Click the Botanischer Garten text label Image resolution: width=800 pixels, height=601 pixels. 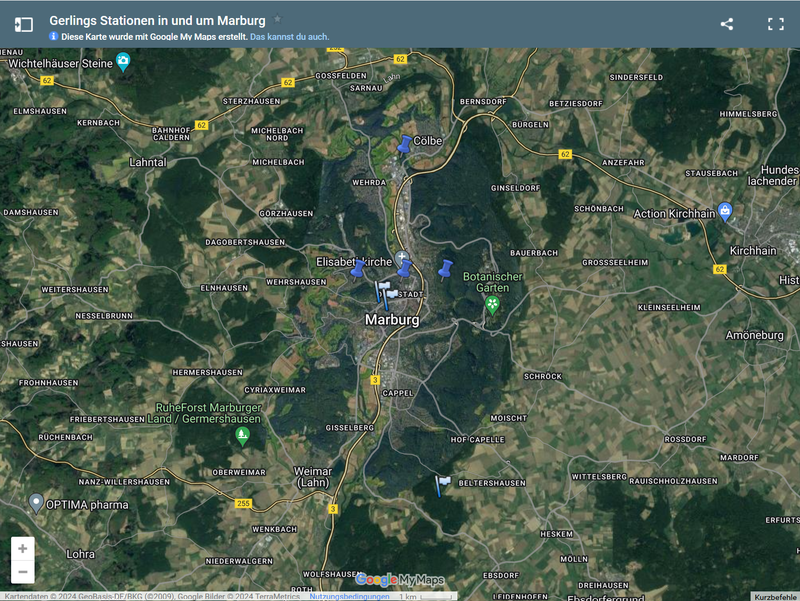tap(492, 282)
